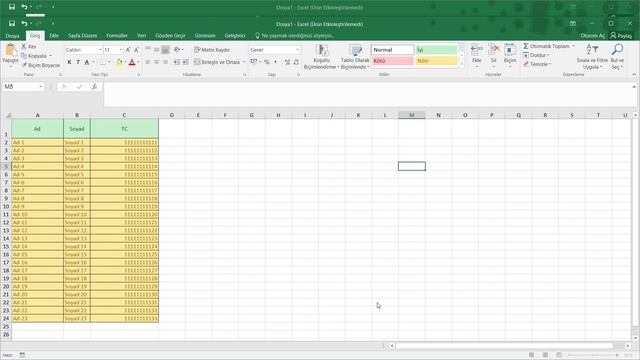Click the increase decimal icon
Image resolution: width=640 pixels, height=360 pixels.
coord(287,62)
